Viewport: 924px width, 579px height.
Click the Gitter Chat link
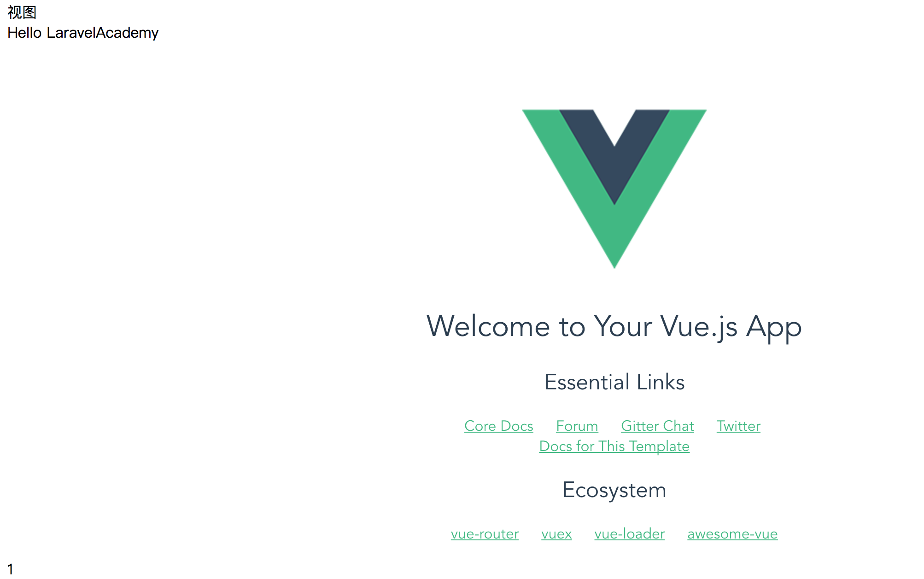(x=656, y=426)
